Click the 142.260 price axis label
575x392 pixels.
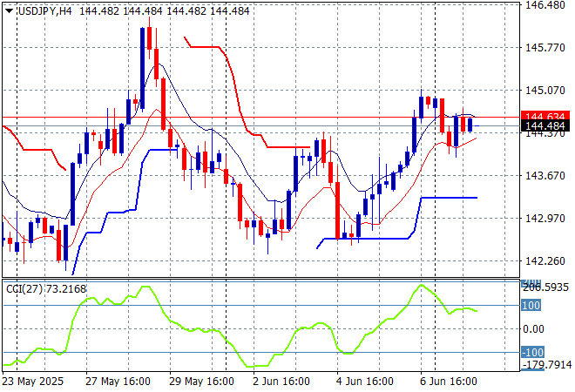[545, 260]
